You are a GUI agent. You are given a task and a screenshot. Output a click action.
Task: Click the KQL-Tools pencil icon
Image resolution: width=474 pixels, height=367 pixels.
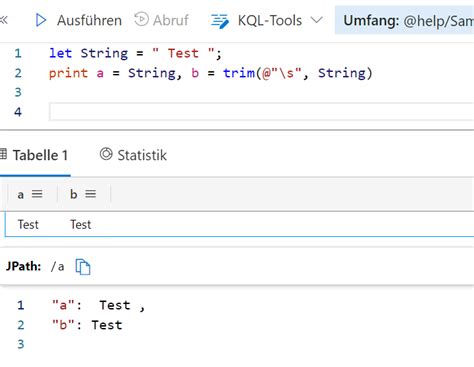coord(220,21)
